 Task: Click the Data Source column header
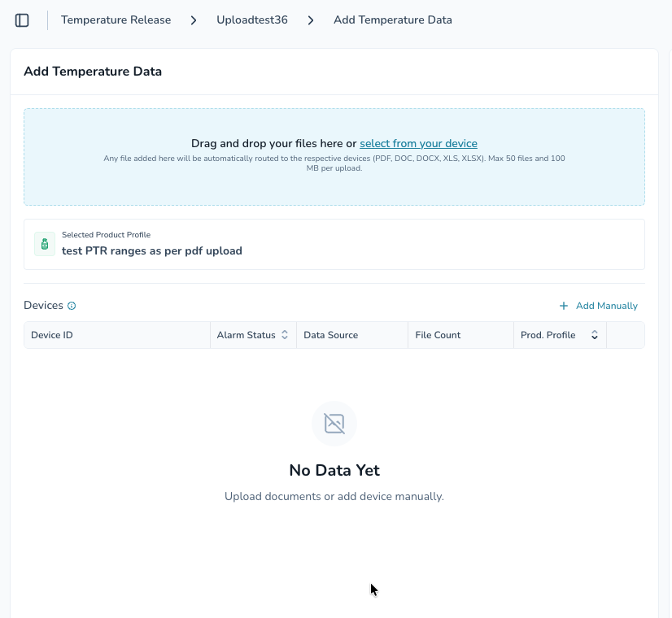coord(352,335)
